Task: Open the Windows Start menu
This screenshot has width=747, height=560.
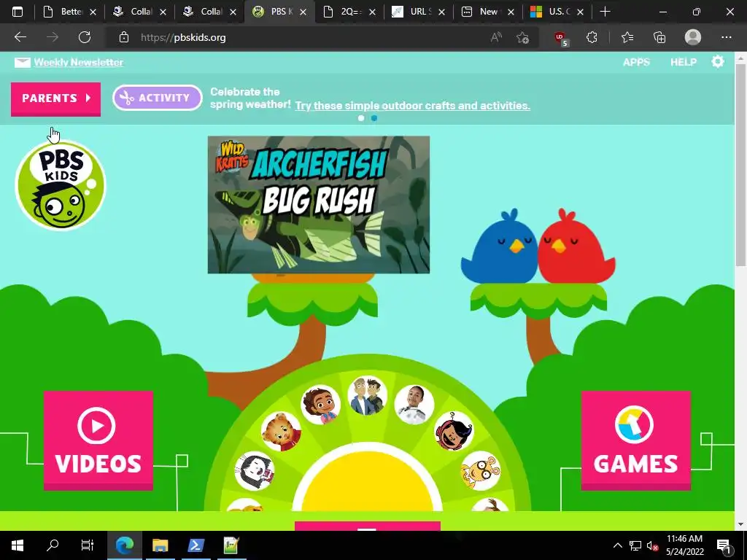Action: click(18, 545)
